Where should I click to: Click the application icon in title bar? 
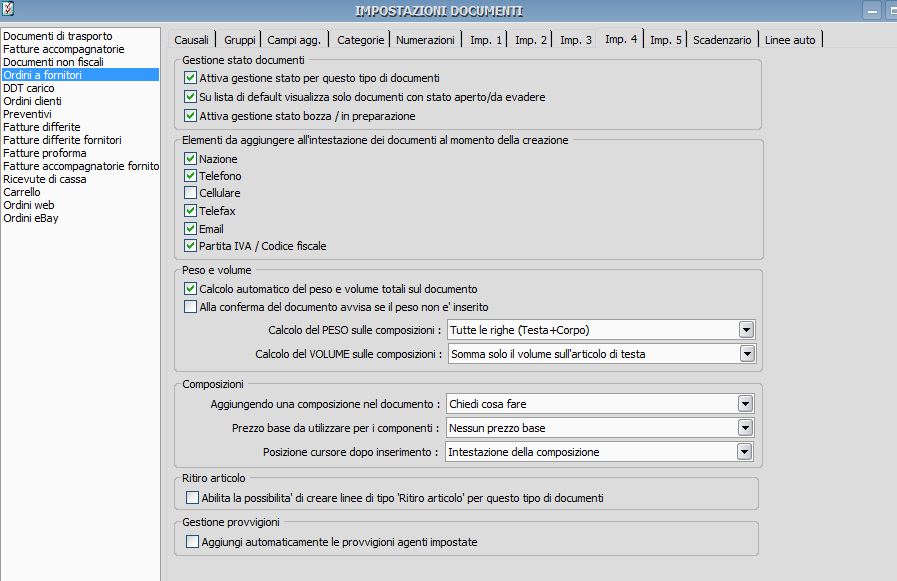[7, 9]
